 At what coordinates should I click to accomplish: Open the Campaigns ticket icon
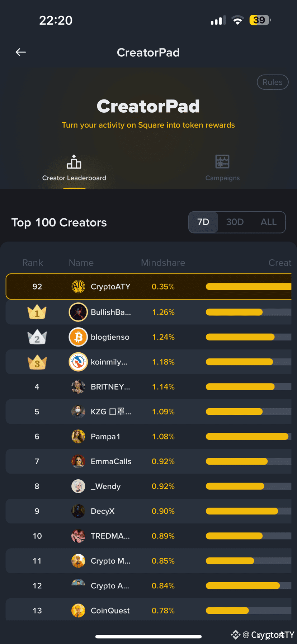coord(222,161)
